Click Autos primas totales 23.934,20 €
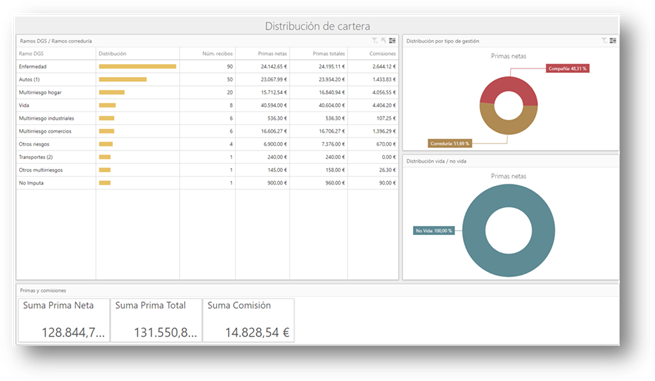Screen dimensions: 655x381 tap(332, 79)
